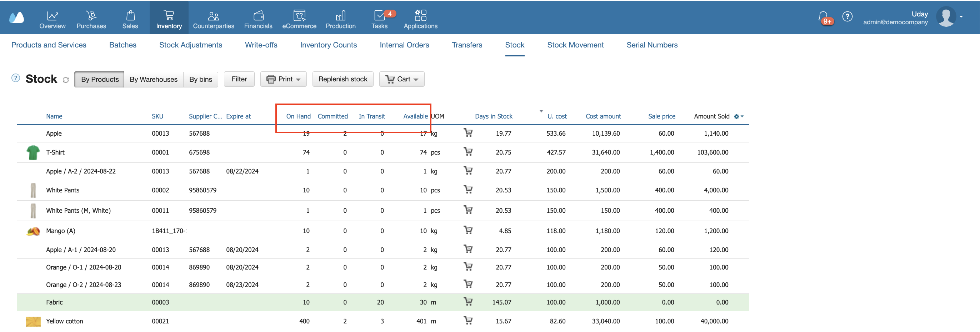Viewport: 980px width, 332px height.
Task: Add Apple 00013 row to cart
Action: point(468,133)
